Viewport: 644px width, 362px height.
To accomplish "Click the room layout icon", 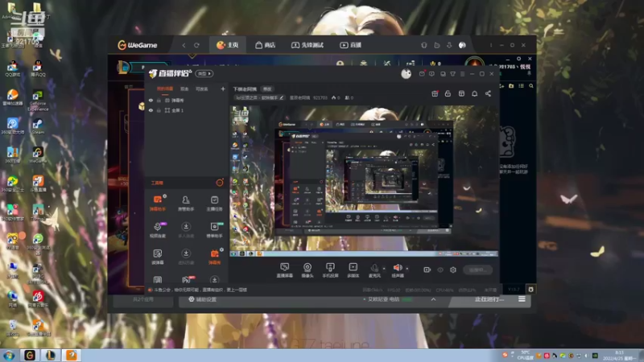I will coord(461,93).
